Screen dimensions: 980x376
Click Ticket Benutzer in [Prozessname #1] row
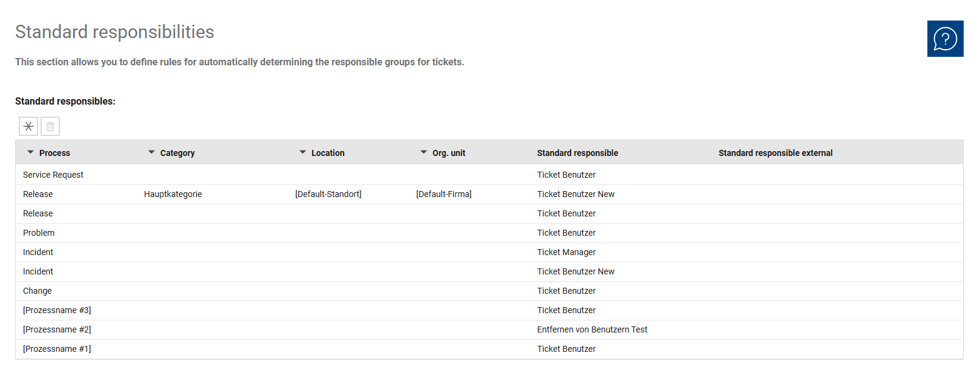[566, 349]
